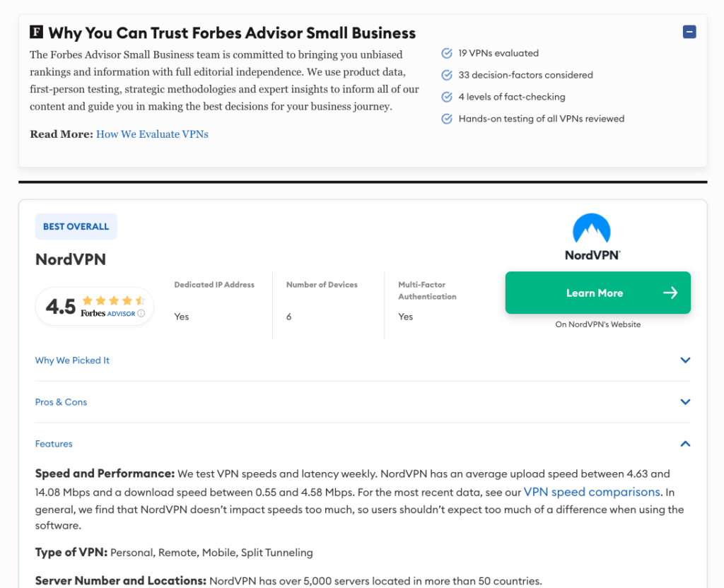The image size is (724, 588).
Task: Click the Features section label
Action: pyautogui.click(x=54, y=444)
